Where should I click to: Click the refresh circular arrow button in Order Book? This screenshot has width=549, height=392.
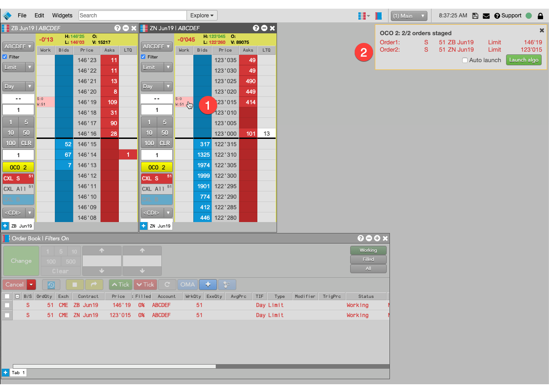tap(167, 284)
